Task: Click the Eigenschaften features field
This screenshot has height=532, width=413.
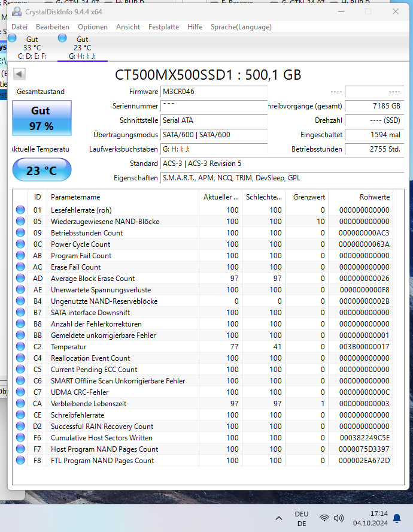Action: pyautogui.click(x=282, y=178)
